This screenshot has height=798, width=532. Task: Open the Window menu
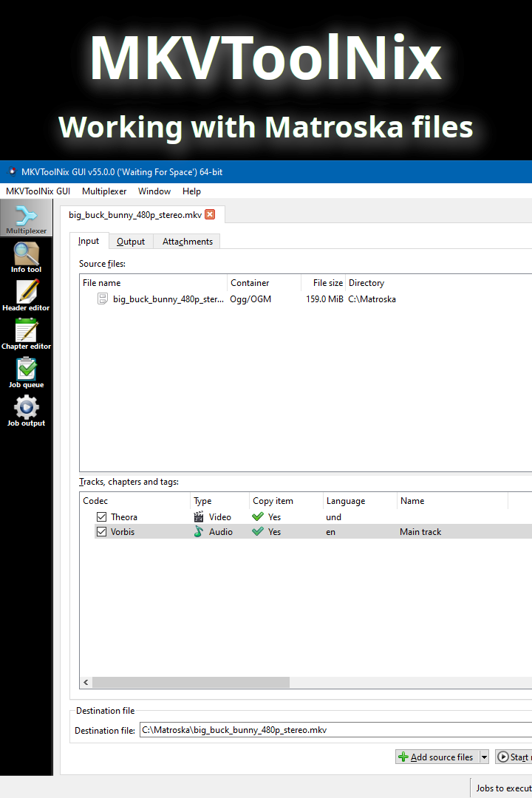pos(154,191)
